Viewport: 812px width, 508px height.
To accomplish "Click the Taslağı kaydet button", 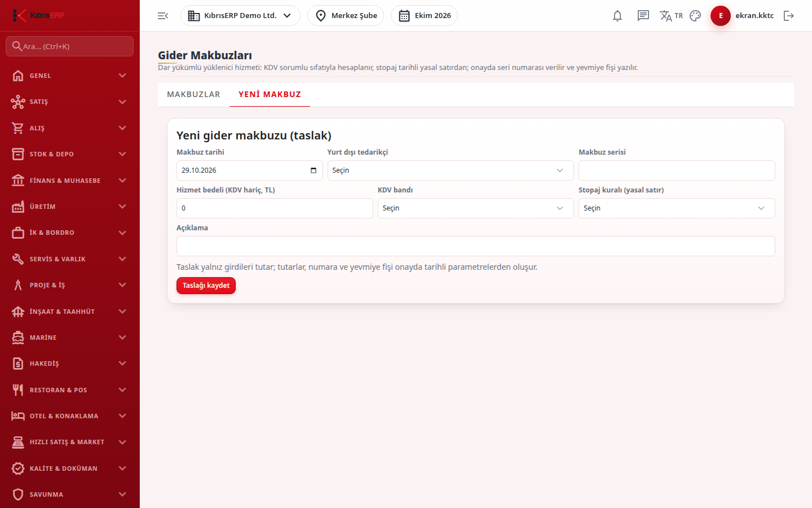I will pos(206,286).
